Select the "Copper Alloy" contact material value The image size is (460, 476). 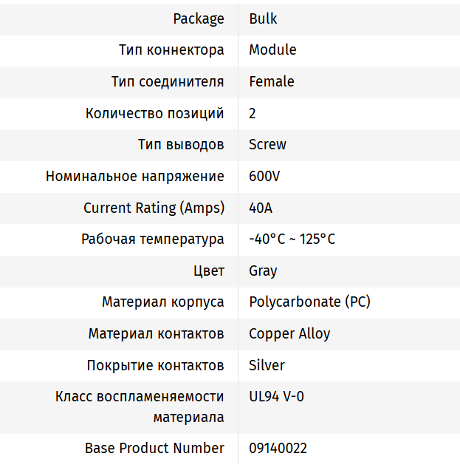(289, 333)
